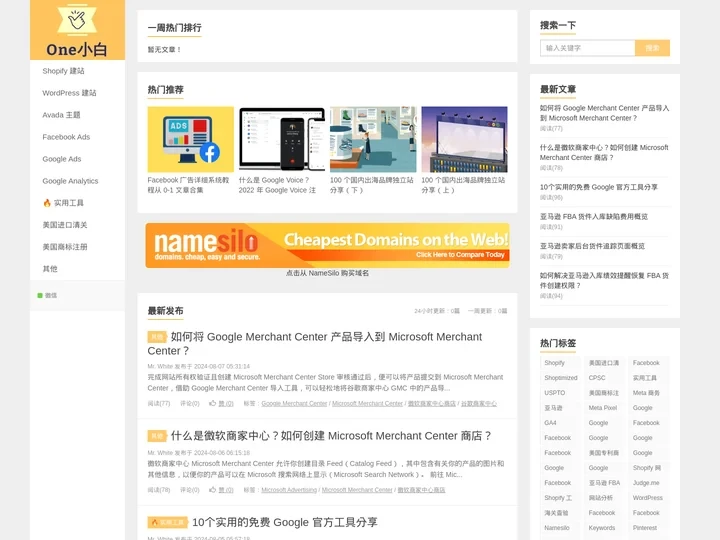Select the Shopify hot tag
The height and width of the screenshot is (540, 720).
554,363
